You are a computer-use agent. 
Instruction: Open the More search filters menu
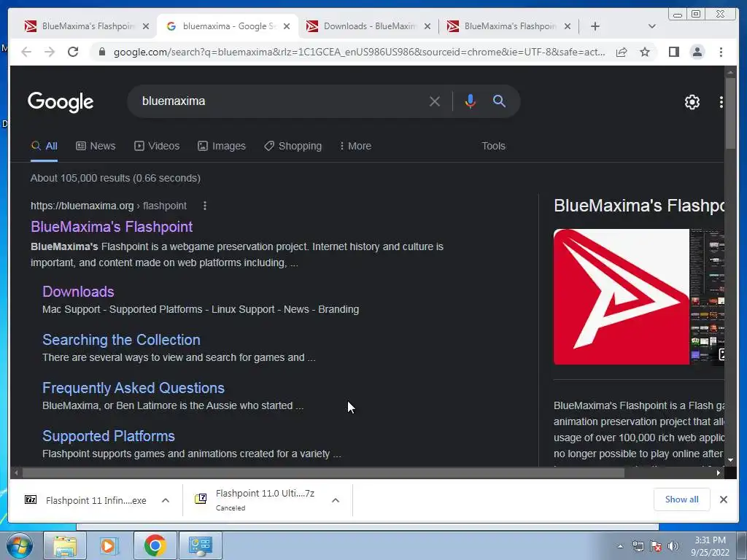[355, 146]
